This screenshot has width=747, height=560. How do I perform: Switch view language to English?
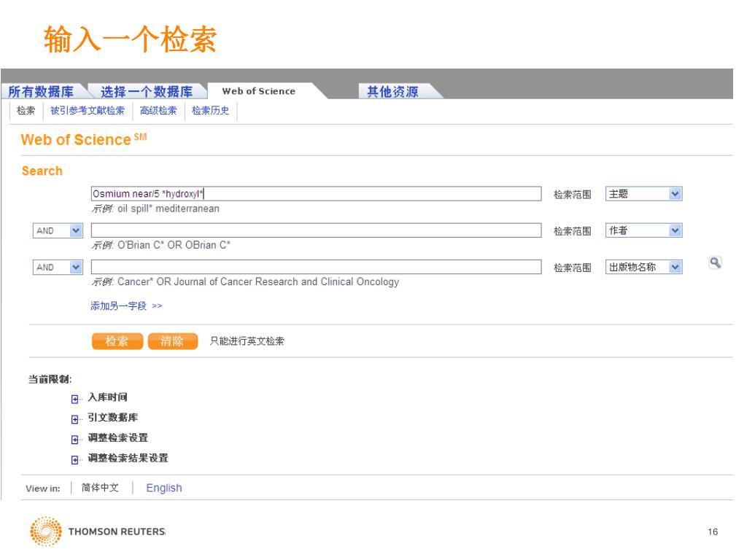tap(164, 488)
